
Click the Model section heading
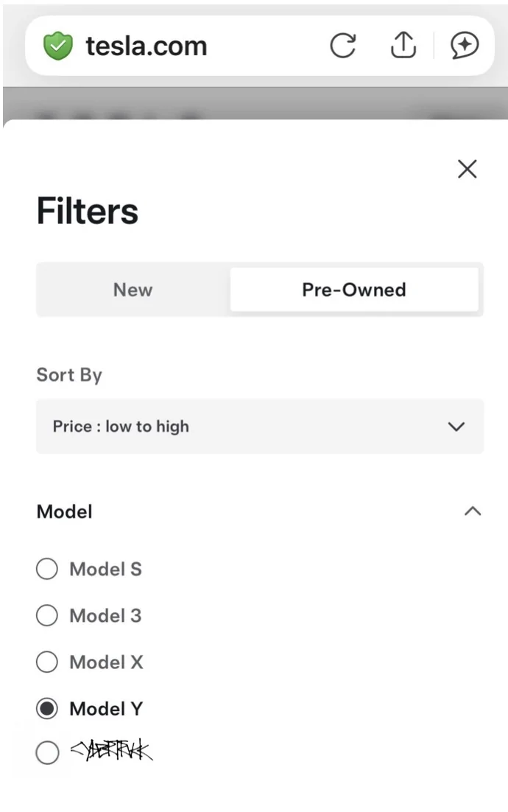click(x=65, y=511)
